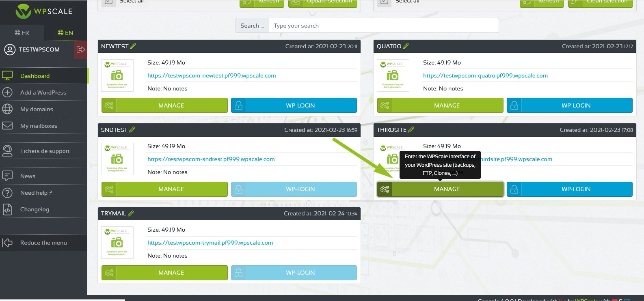Edit the THIRDSITE name via pencil icon
This screenshot has height=301, width=644.
pyautogui.click(x=411, y=130)
